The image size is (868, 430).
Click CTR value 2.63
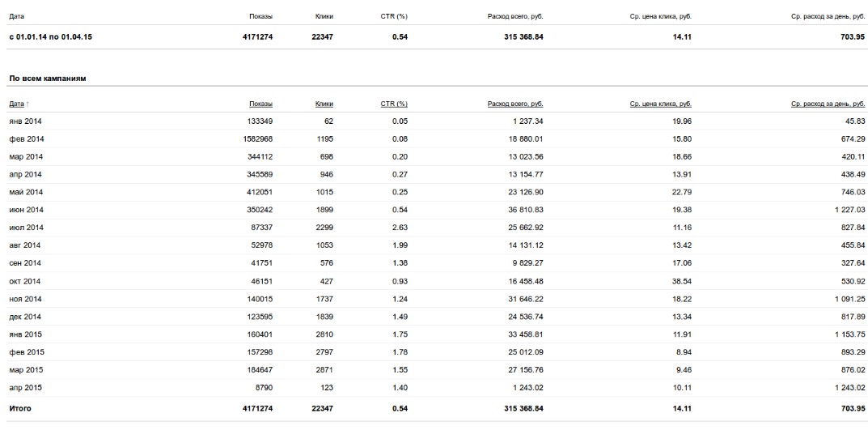click(x=400, y=228)
